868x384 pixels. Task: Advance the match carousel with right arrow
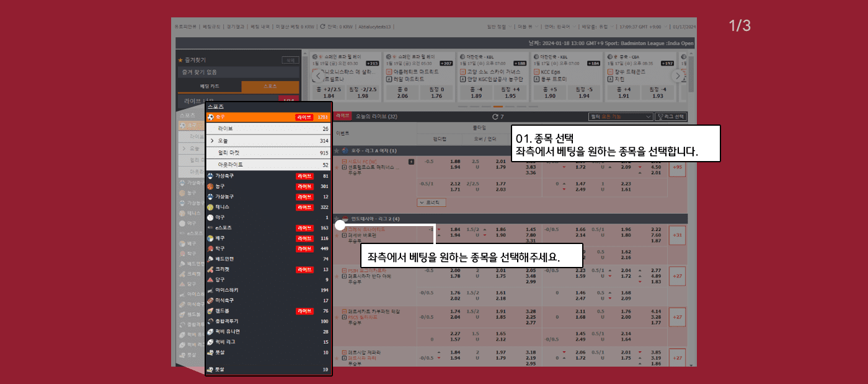point(676,76)
